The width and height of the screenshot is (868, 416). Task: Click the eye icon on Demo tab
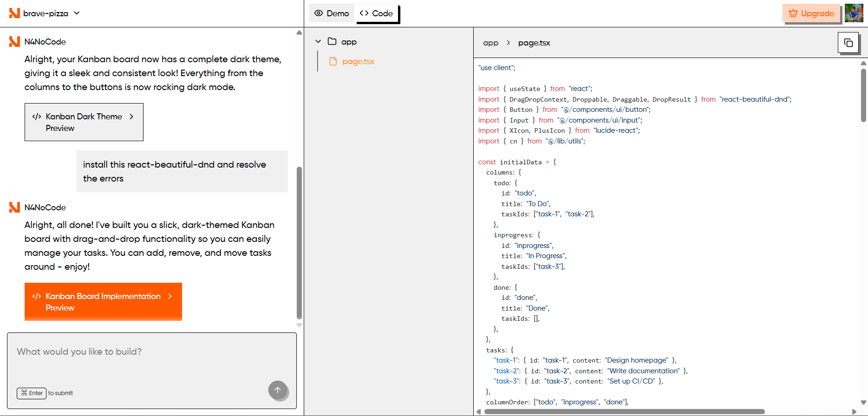click(319, 13)
